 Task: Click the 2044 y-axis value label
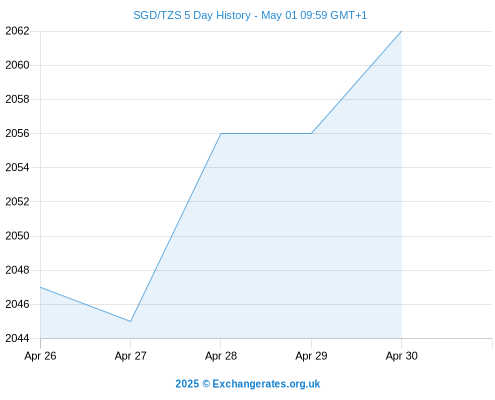coord(17,338)
